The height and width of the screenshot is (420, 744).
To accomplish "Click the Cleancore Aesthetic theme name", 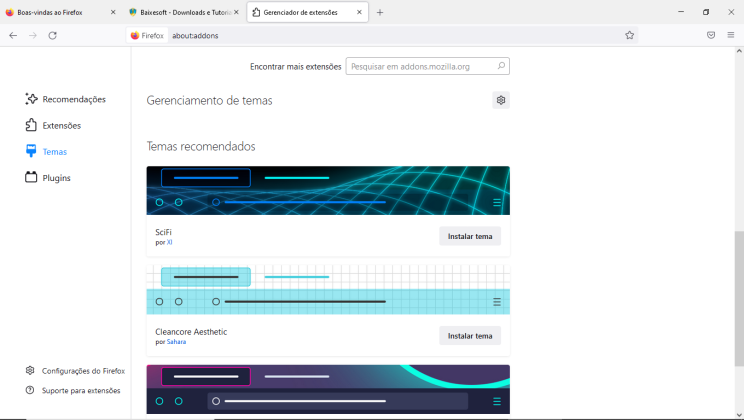I will (191, 332).
